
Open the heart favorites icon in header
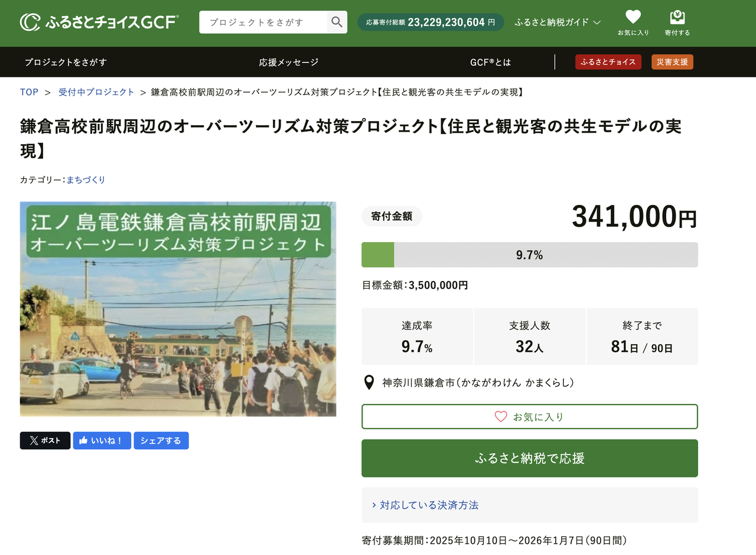633,18
